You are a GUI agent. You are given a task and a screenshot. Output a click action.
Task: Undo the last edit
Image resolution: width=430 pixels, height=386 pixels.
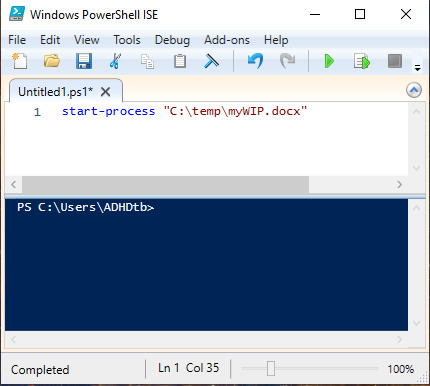tap(255, 61)
